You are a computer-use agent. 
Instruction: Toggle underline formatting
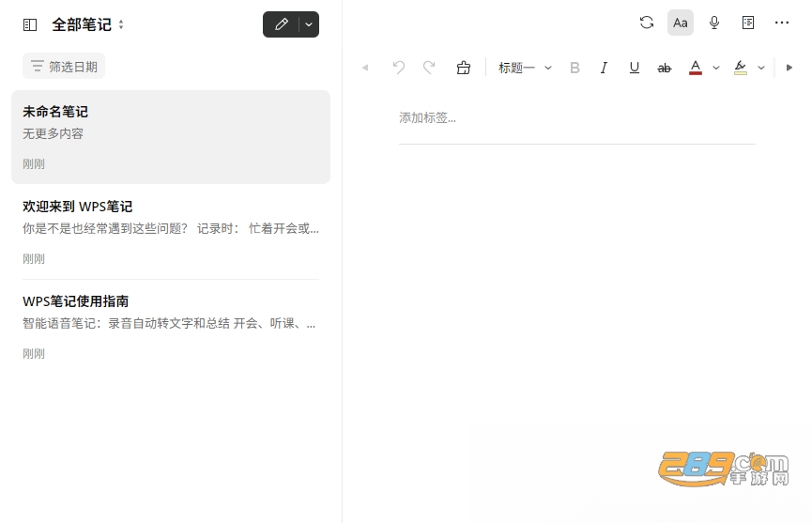(x=634, y=68)
